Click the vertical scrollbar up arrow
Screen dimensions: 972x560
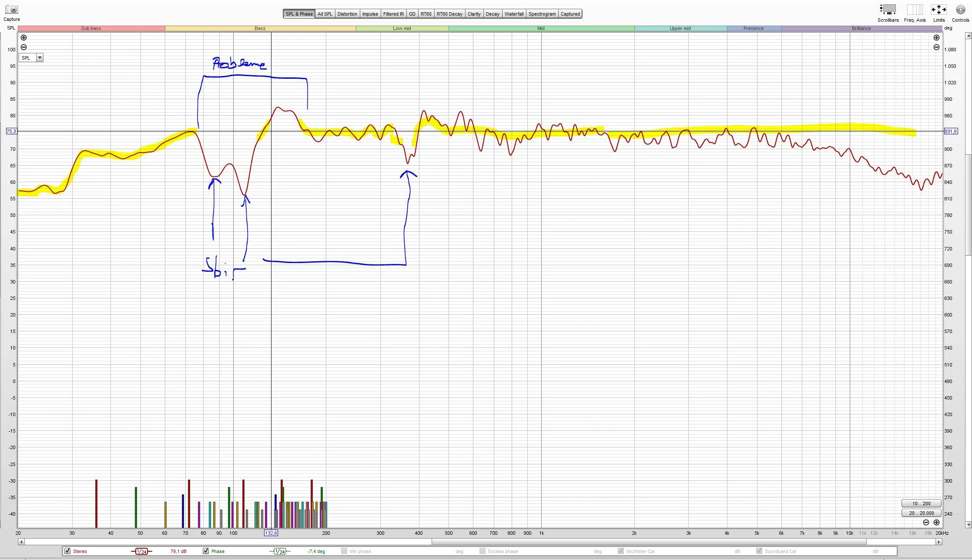point(968,36)
